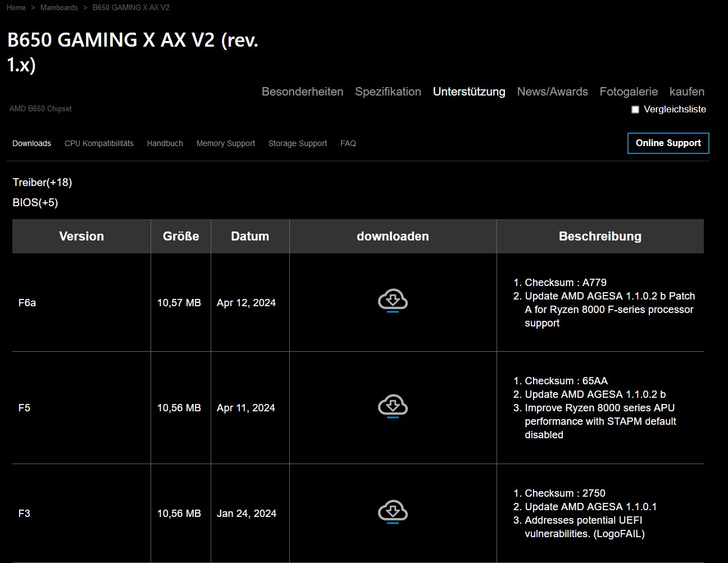Open the Memory Support sub-tab
The image size is (728, 563).
tap(226, 143)
